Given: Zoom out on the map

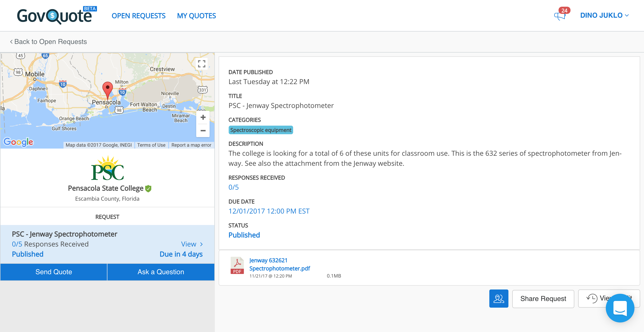Looking at the screenshot, I should click(x=203, y=131).
